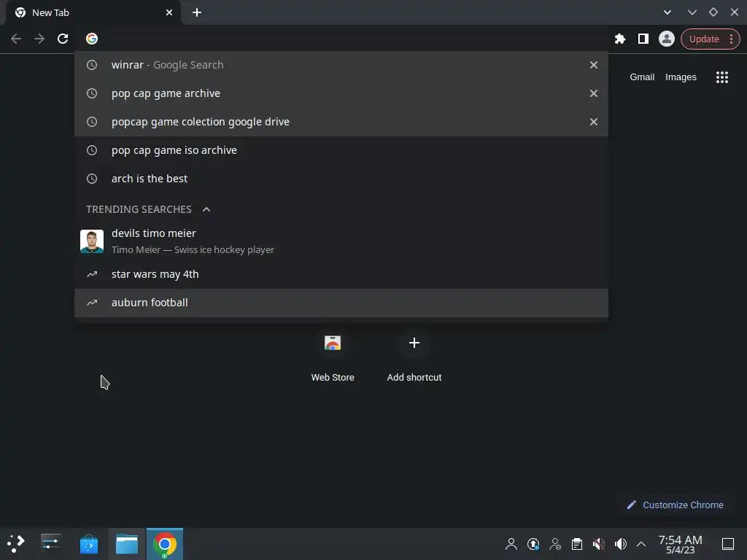The height and width of the screenshot is (560, 747).
Task: Click the window keep-above diamond icon
Action: tap(713, 12)
